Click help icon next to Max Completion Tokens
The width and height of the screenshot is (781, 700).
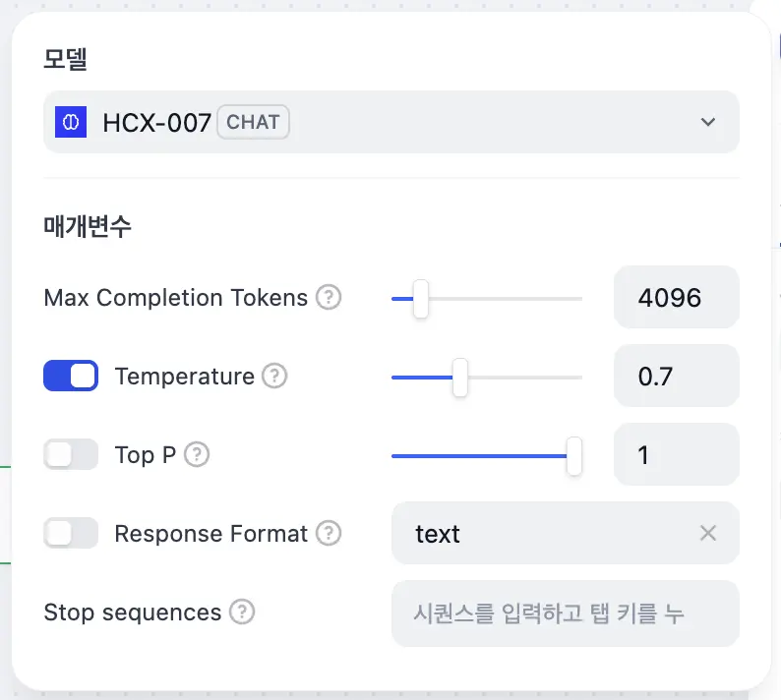(x=329, y=297)
